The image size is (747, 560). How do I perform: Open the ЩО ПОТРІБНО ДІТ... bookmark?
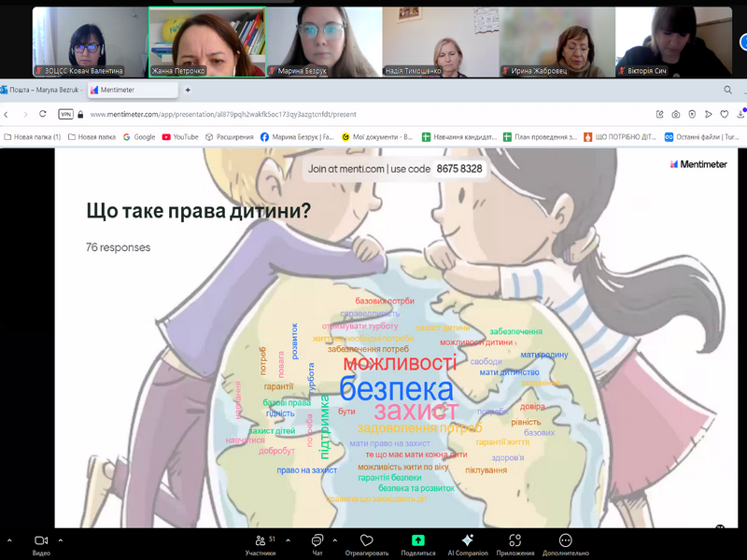pos(620,137)
